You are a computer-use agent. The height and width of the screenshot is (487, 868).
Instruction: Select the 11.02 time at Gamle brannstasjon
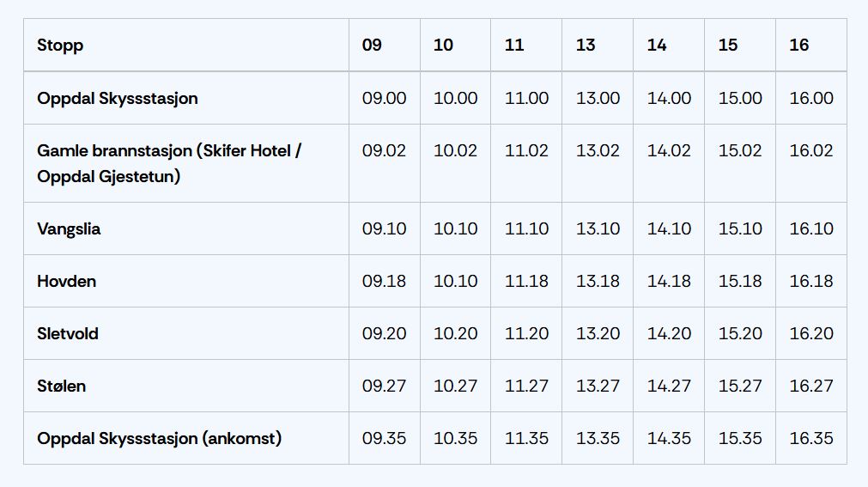[x=526, y=150]
